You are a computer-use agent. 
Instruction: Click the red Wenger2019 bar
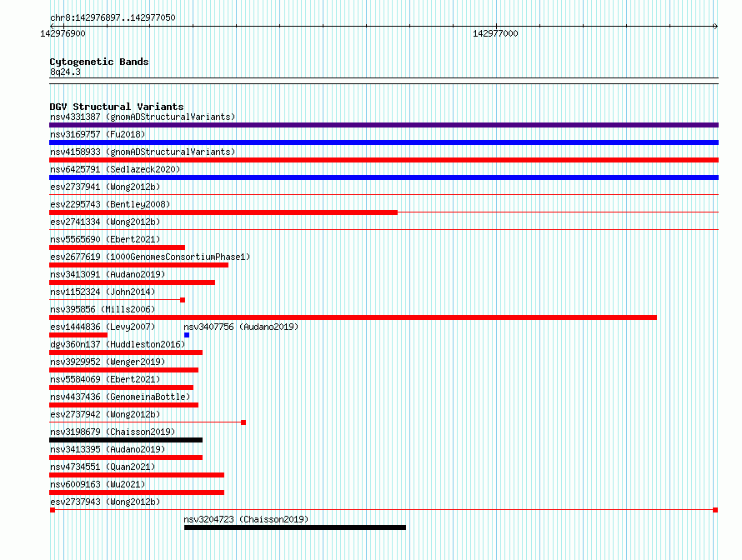point(123,370)
